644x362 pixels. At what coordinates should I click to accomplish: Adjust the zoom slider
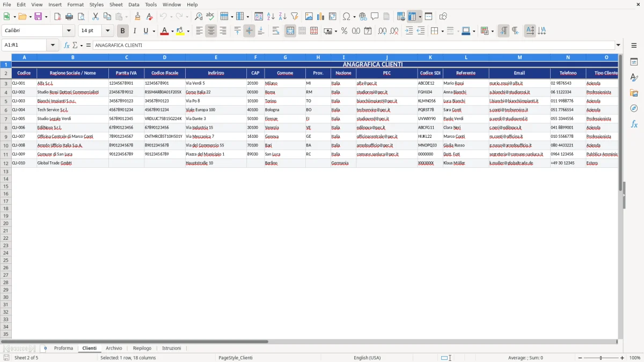601,358
